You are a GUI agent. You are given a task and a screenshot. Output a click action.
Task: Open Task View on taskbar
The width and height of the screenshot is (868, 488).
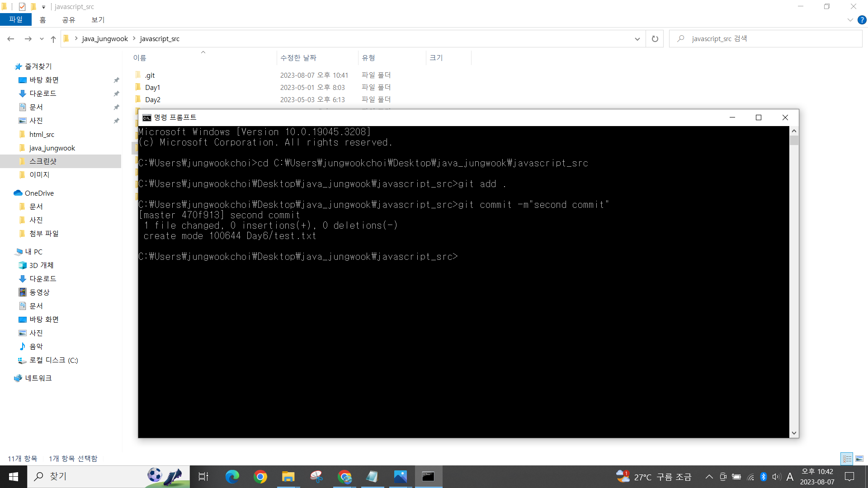[203, 477]
